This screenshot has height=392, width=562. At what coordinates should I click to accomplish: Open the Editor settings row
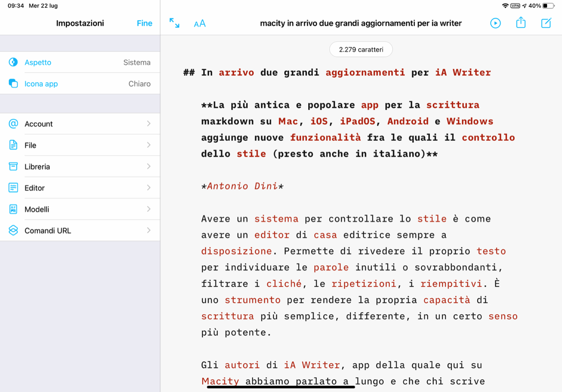point(80,188)
